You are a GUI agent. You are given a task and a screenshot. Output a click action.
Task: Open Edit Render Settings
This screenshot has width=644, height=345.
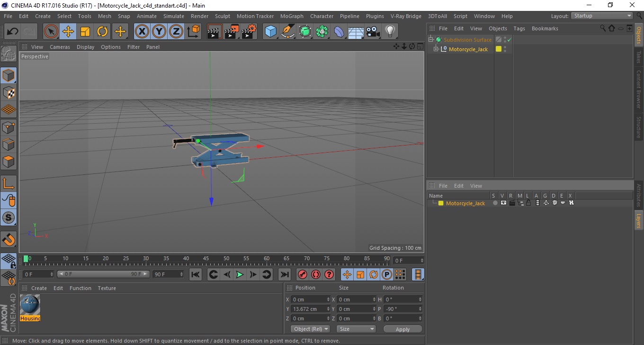pyautogui.click(x=249, y=32)
